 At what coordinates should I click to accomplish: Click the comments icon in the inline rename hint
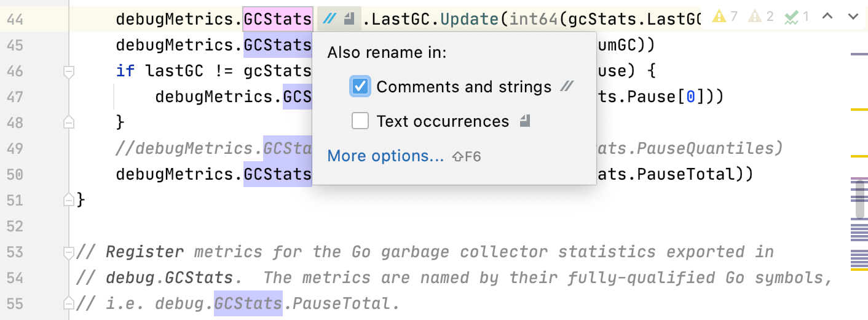[329, 20]
